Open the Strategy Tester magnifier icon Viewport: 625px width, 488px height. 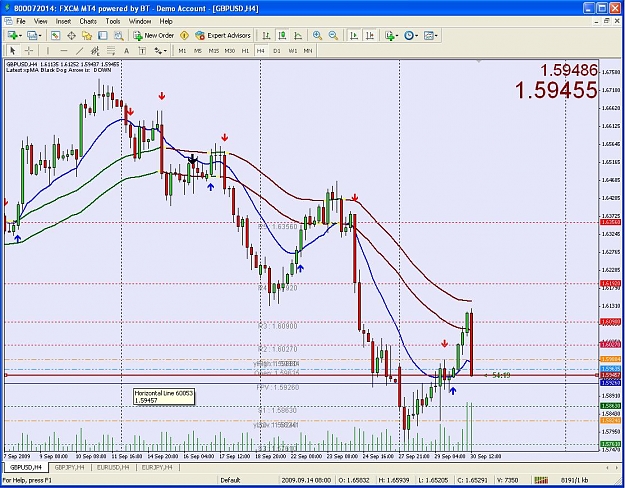tap(118, 35)
